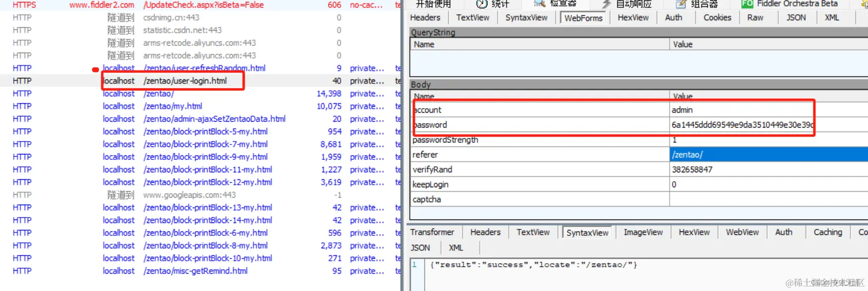The image size is (868, 291).
Task: Select the user-refreshRandom.html session row
Action: point(200,68)
